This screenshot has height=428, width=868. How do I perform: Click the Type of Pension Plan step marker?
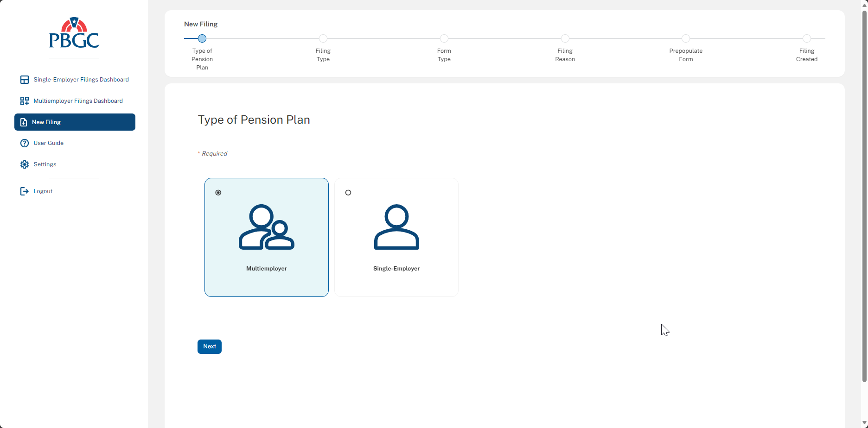click(x=202, y=38)
